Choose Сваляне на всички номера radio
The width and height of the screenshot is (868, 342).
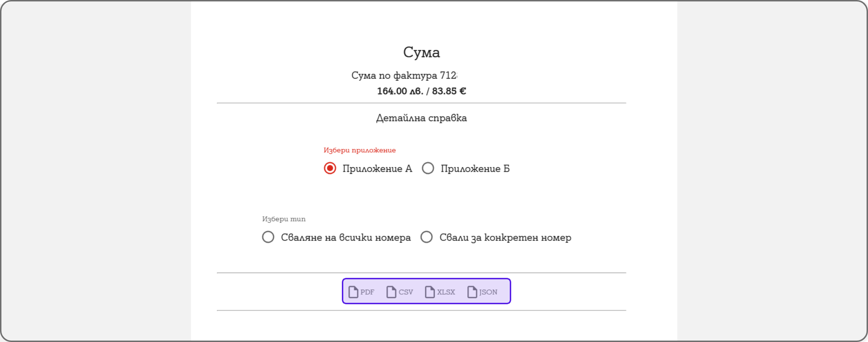point(268,237)
